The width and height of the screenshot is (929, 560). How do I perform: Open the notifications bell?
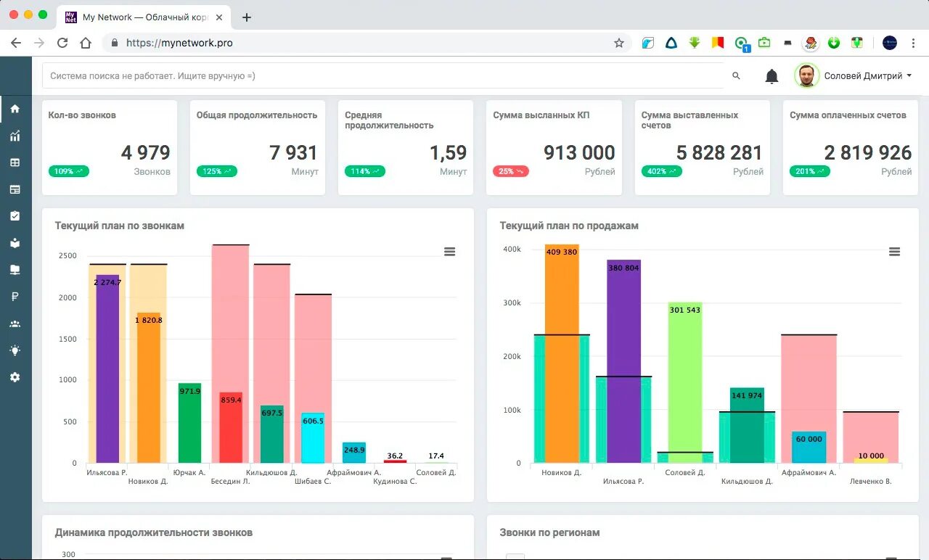(x=772, y=76)
